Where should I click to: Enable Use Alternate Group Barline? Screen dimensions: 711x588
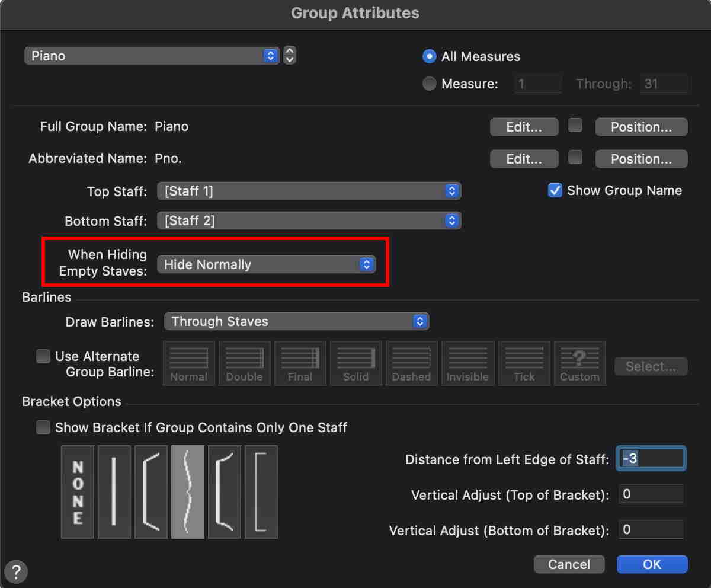(43, 356)
